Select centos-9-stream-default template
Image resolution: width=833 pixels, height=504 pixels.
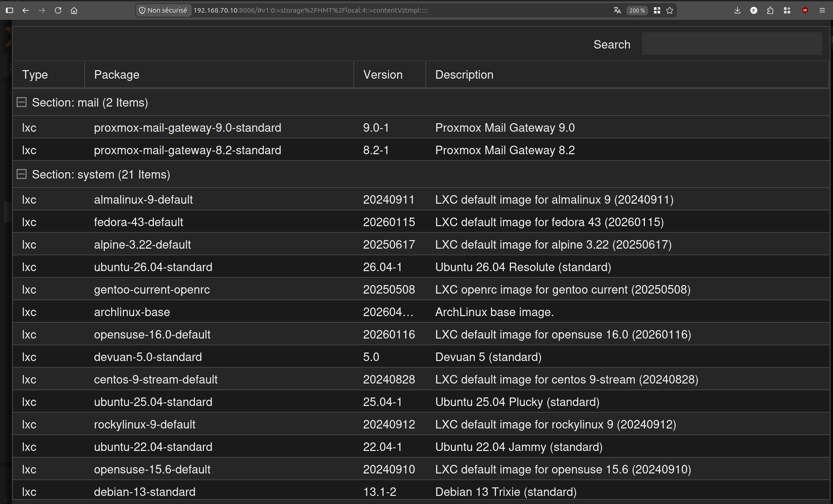[x=421, y=379]
